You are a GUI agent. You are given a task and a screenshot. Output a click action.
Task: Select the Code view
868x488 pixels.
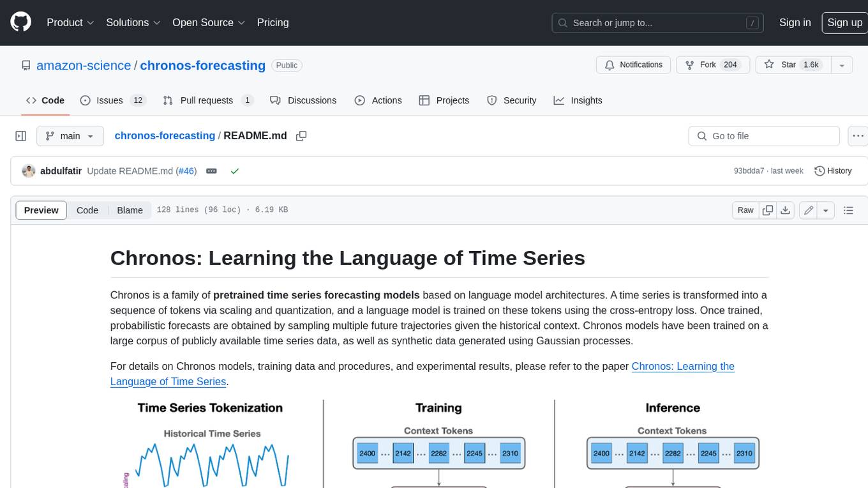pos(87,210)
